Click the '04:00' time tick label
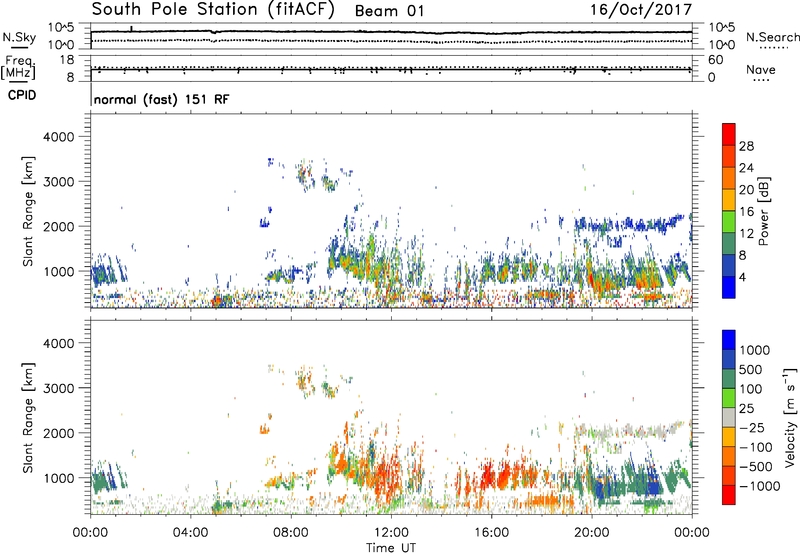The width and height of the screenshot is (800, 554). click(x=190, y=533)
